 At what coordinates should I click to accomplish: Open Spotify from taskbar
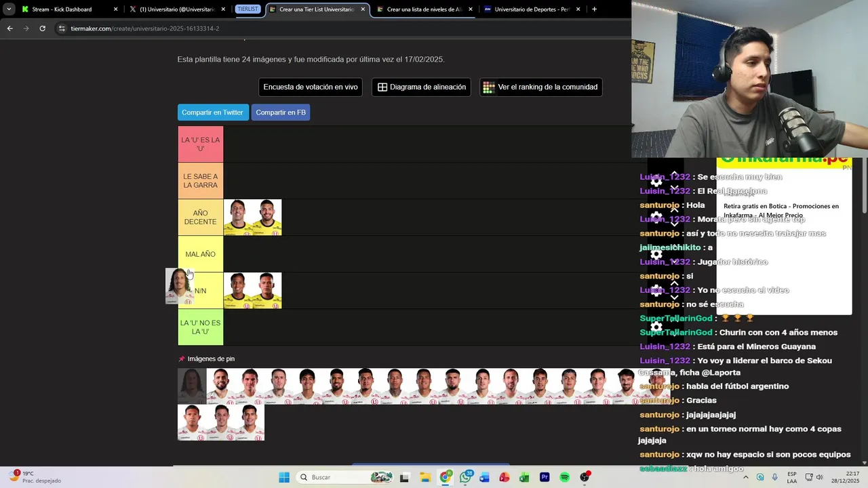point(564,477)
